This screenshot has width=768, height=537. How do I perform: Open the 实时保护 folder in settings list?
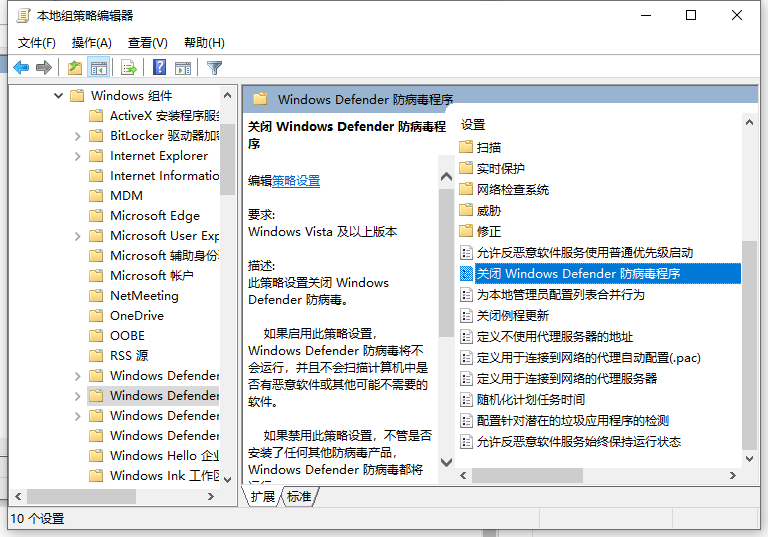click(x=500, y=168)
